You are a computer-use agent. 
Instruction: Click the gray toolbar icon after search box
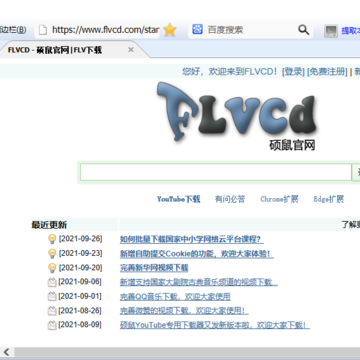click(331, 31)
